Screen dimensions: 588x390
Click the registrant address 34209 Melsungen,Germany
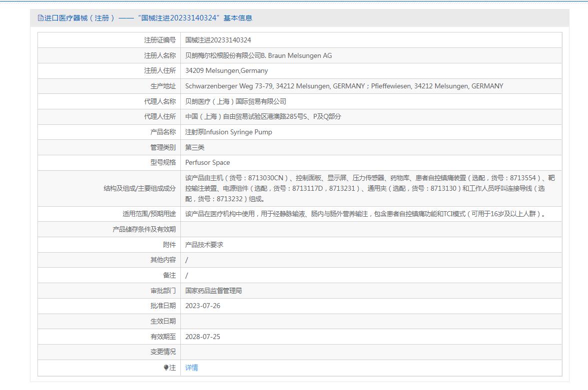(x=226, y=70)
